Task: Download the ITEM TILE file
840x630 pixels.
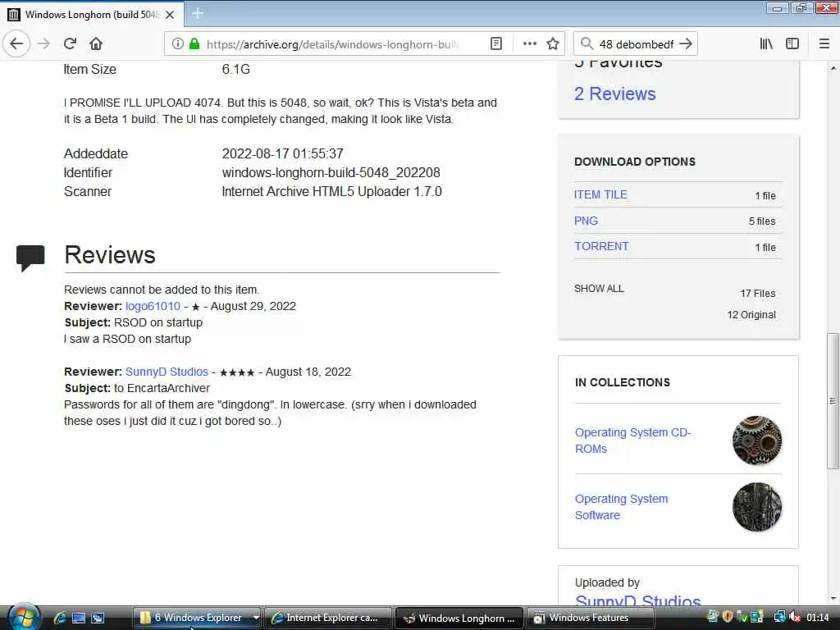Action: tap(600, 194)
